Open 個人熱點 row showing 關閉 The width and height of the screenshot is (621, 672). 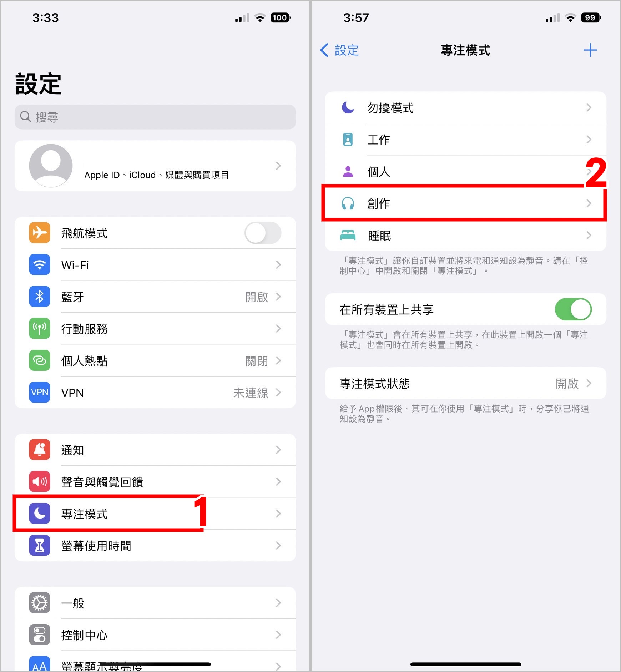coord(155,360)
